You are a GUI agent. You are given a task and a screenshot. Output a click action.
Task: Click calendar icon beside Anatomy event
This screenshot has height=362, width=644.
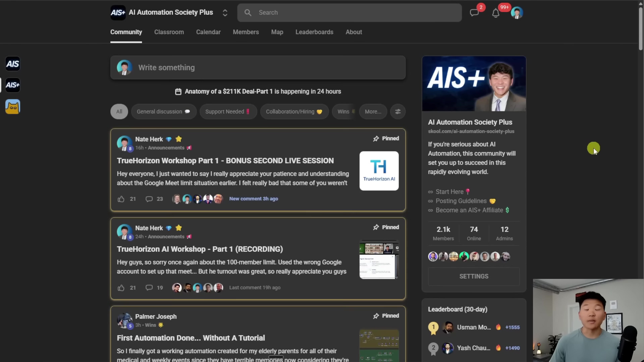[x=178, y=92]
